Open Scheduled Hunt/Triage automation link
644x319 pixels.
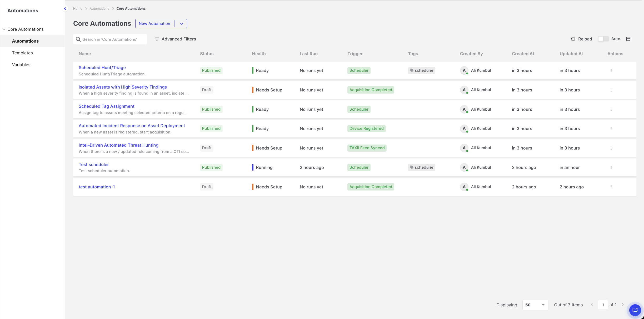tap(102, 68)
